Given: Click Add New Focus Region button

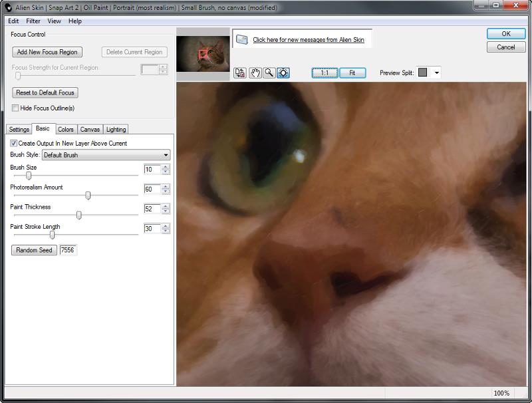Looking at the screenshot, I should point(47,52).
